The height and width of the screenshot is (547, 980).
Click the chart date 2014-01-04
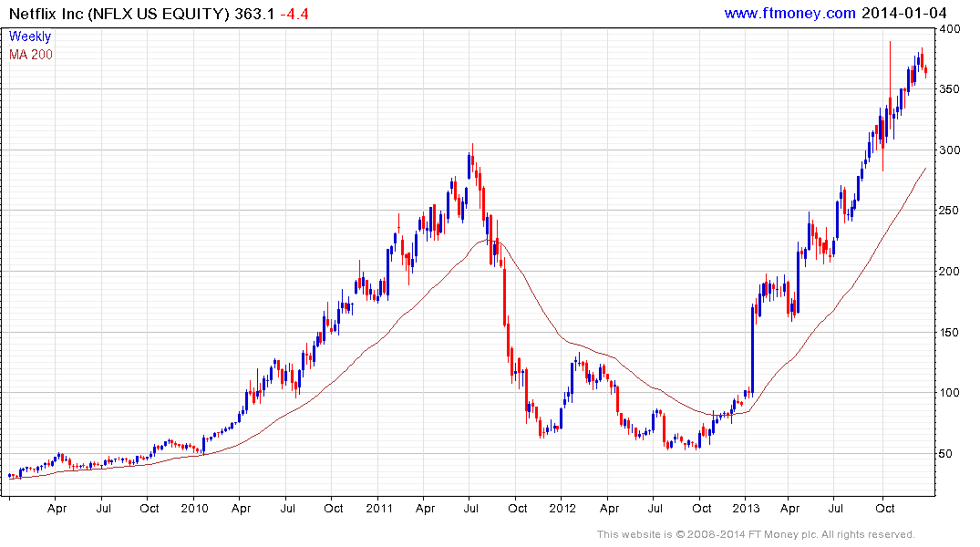(x=903, y=13)
